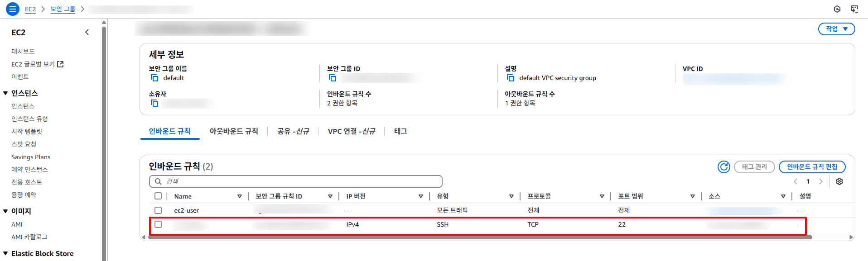
Task: Copy the security group name default
Action: [154, 78]
